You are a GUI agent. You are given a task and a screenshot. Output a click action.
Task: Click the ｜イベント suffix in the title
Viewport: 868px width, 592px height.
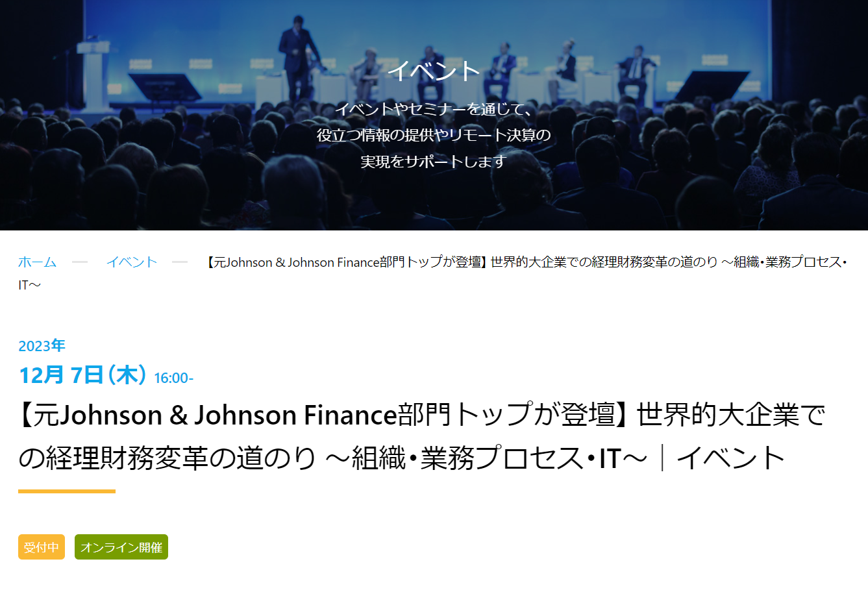click(721, 458)
